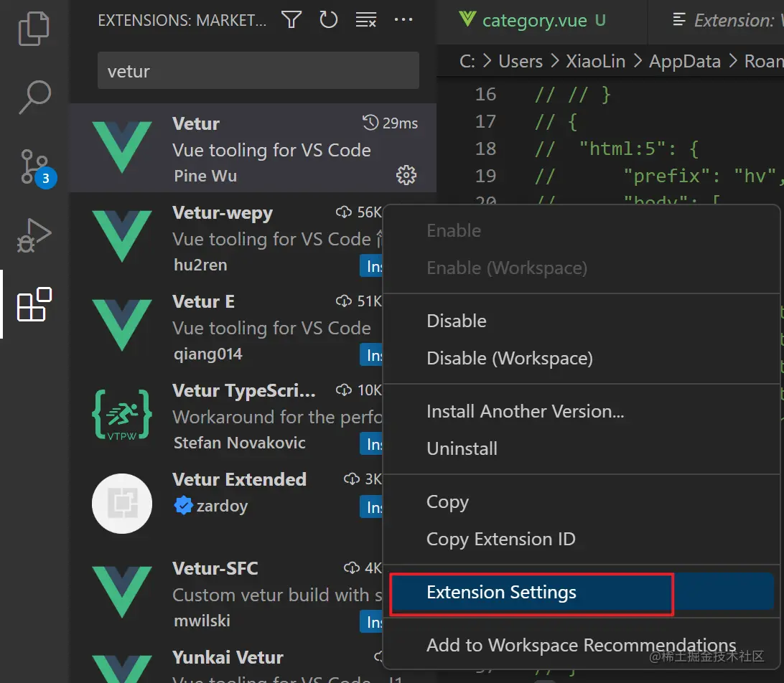Viewport: 784px width, 683px height.
Task: Open the Explorer view icon
Action: pyautogui.click(x=34, y=29)
